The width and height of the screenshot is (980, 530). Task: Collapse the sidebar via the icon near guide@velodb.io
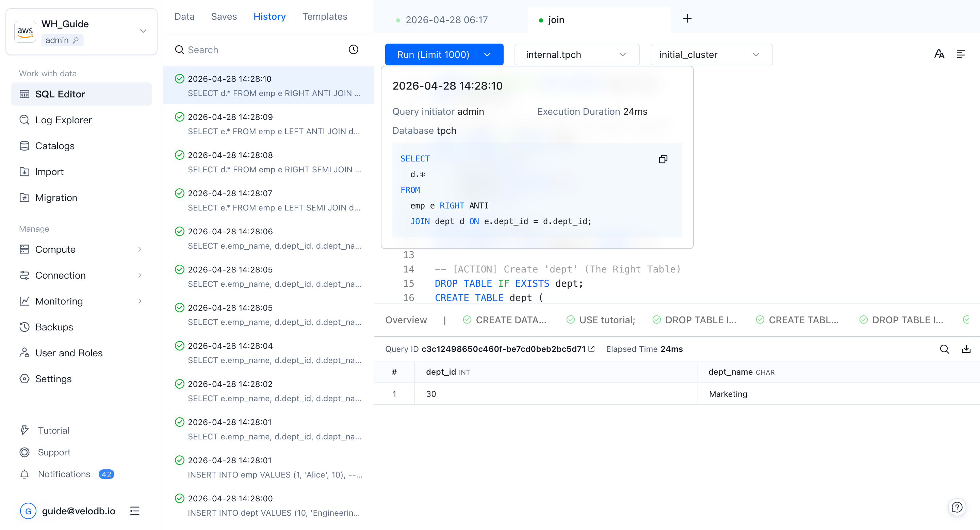(x=135, y=511)
